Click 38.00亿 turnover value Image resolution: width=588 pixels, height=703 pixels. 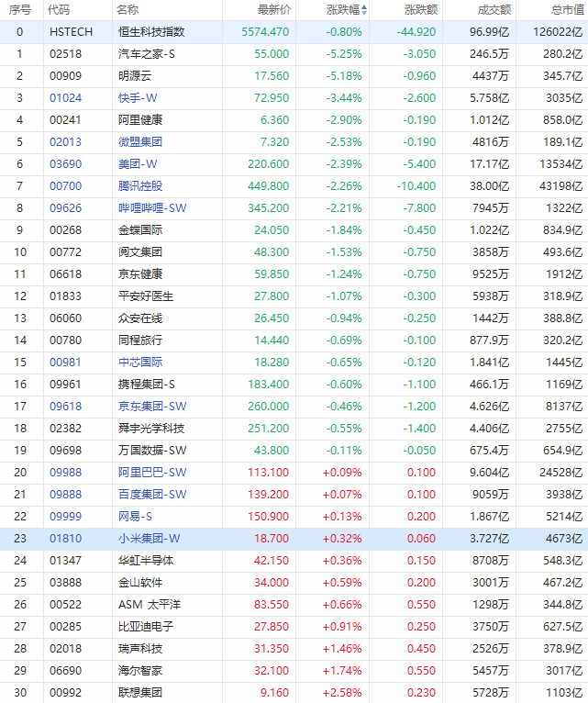(x=490, y=186)
